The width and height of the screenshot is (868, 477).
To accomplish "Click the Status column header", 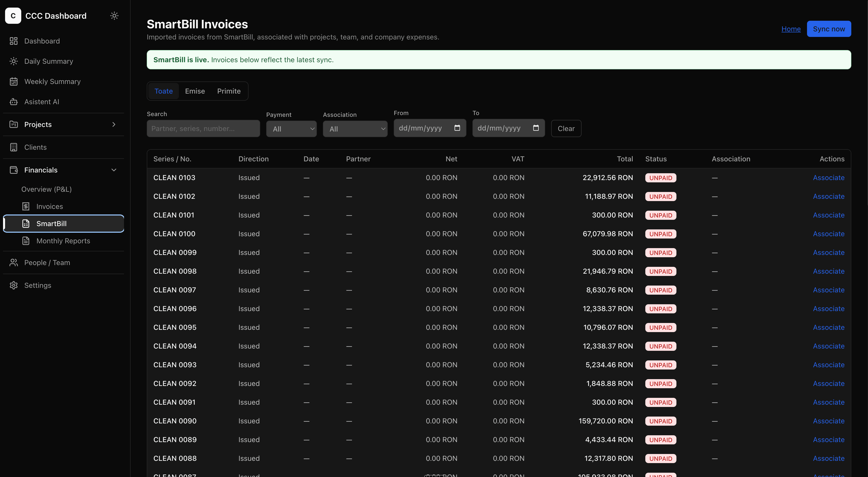I will (655, 159).
